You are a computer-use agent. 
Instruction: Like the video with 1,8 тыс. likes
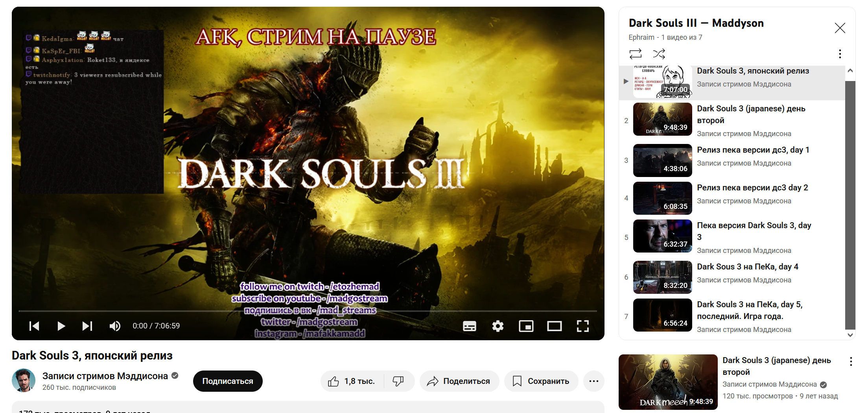pos(352,381)
